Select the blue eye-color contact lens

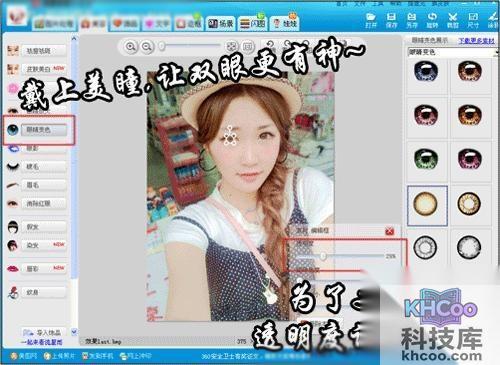[426, 72]
